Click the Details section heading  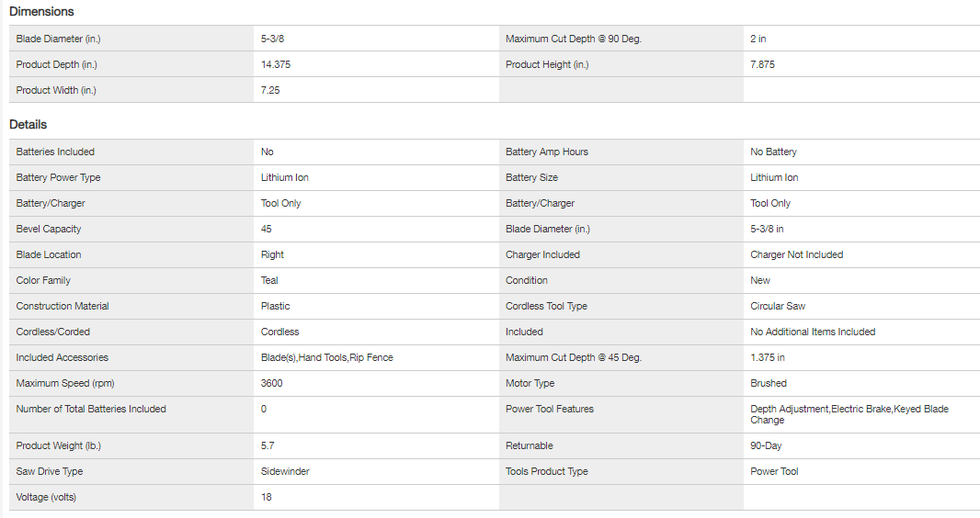coord(28,124)
